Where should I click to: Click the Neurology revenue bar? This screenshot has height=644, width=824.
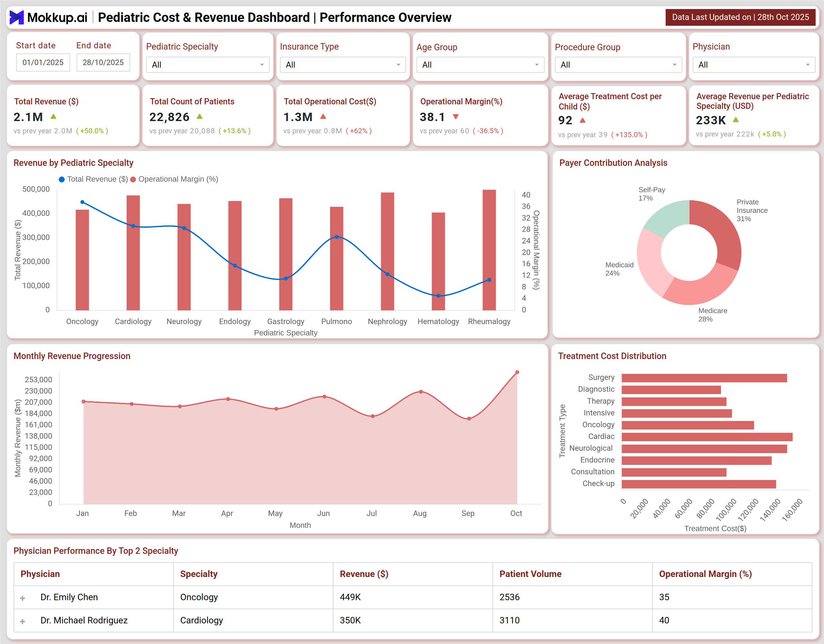click(184, 257)
